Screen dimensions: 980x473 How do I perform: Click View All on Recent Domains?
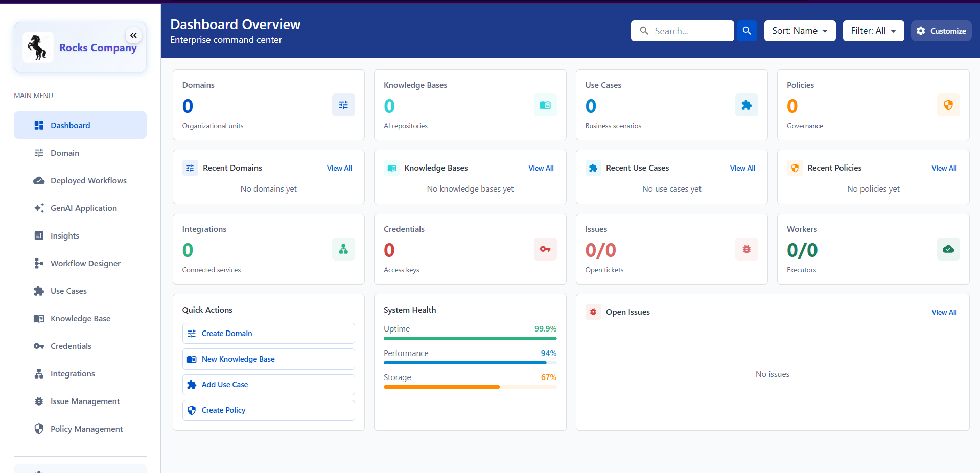[339, 168]
